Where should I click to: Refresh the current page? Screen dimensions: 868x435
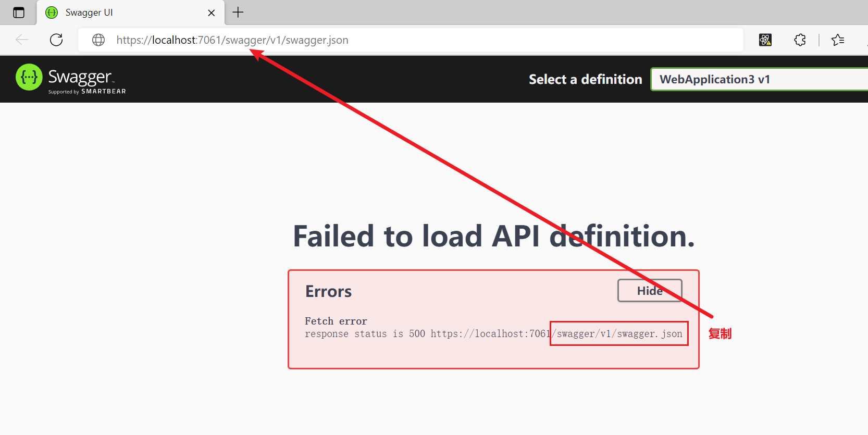click(56, 40)
